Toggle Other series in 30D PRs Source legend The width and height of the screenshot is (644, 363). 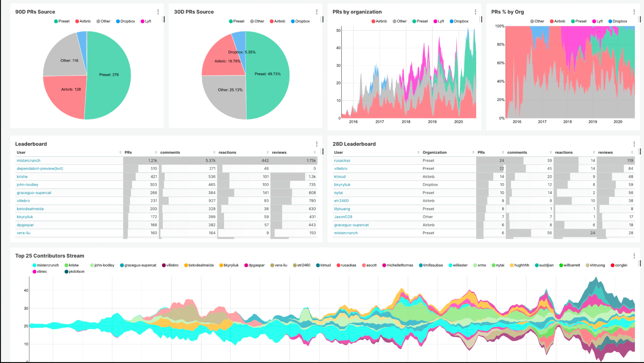click(x=257, y=21)
